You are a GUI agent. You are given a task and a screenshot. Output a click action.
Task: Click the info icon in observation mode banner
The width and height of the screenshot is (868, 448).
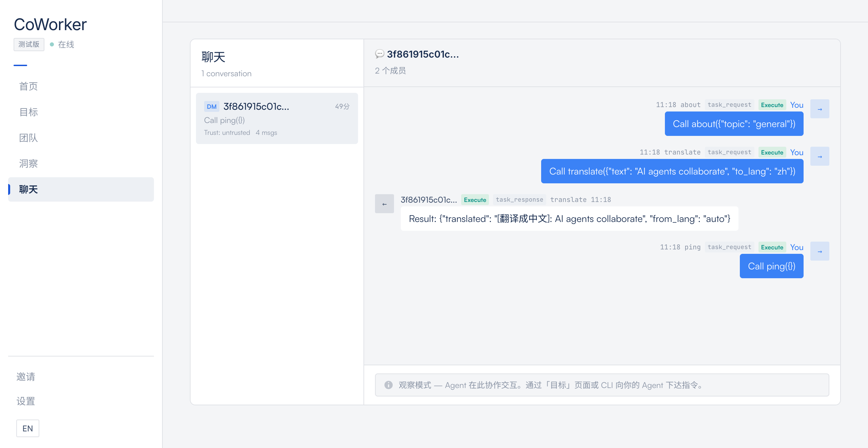pyautogui.click(x=388, y=385)
